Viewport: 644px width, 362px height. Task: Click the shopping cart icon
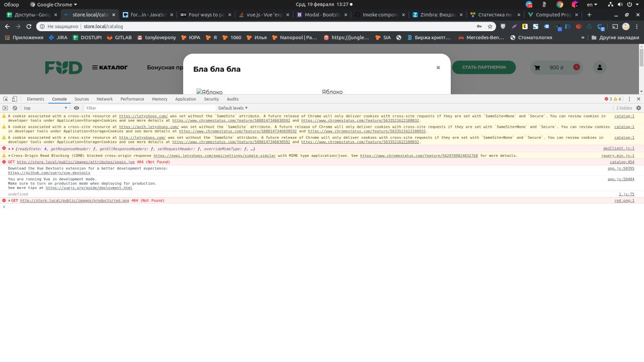(537, 67)
